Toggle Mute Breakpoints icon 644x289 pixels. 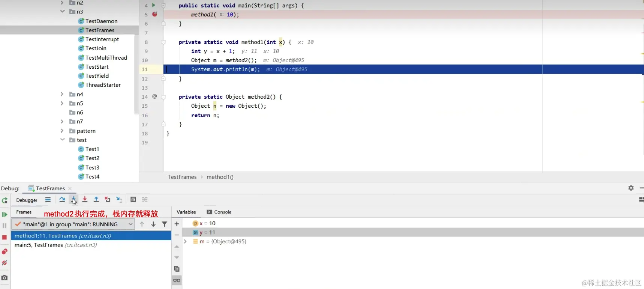[x=4, y=263]
